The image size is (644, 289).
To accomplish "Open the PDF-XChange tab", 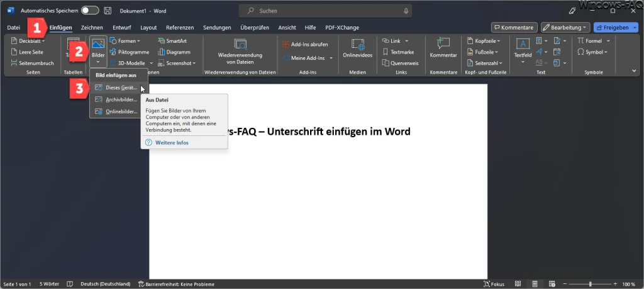I will coord(342,28).
